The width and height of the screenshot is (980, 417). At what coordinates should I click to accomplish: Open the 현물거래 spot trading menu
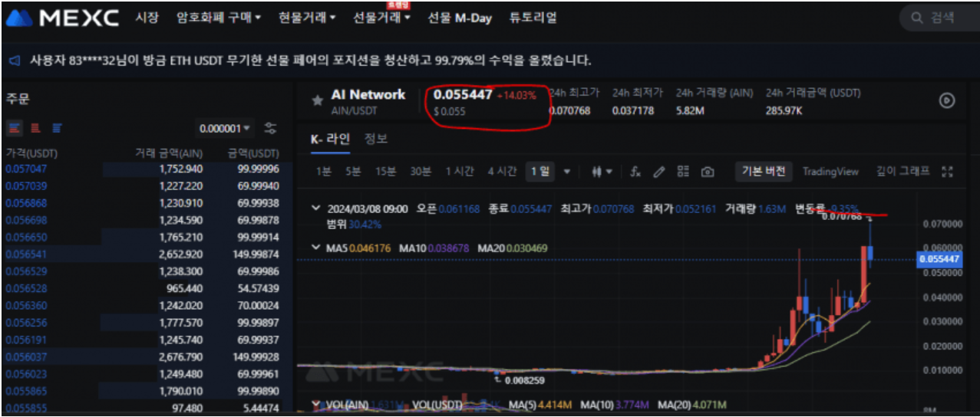(x=307, y=17)
